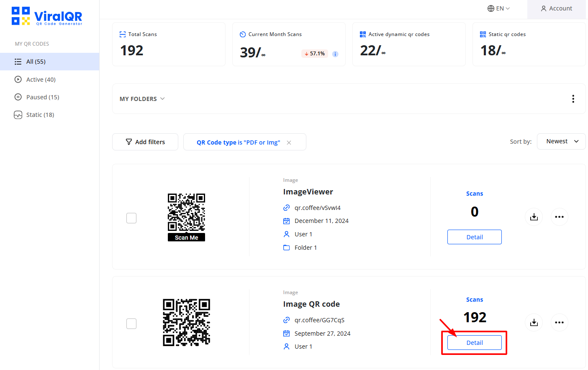Show Static (18) QR codes
Viewport: 588px width, 370px height.
click(40, 115)
